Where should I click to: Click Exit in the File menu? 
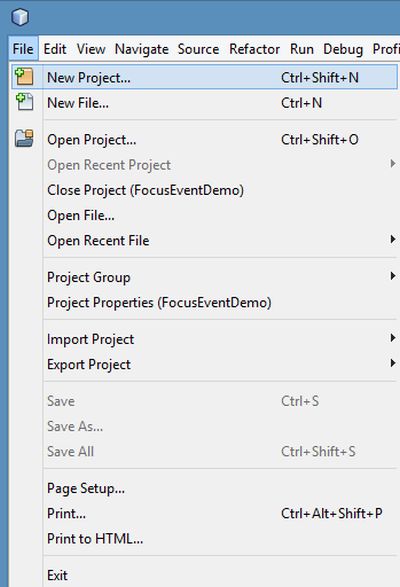click(57, 575)
